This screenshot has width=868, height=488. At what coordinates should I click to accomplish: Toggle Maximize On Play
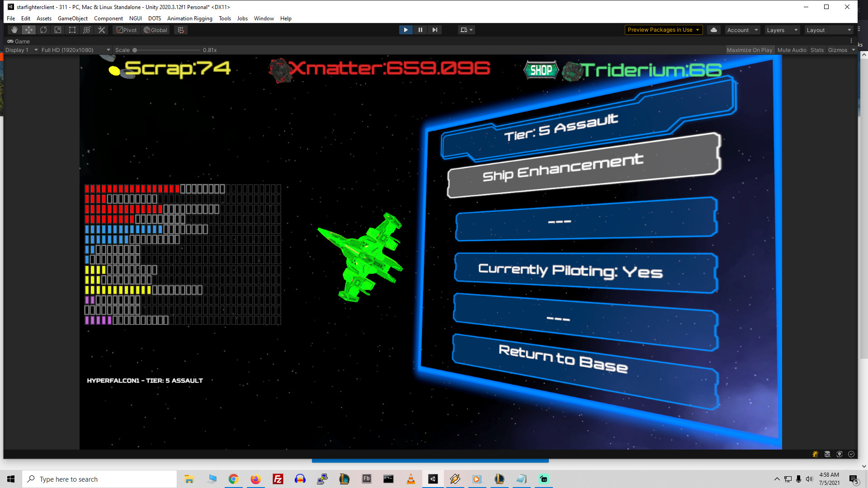click(749, 50)
